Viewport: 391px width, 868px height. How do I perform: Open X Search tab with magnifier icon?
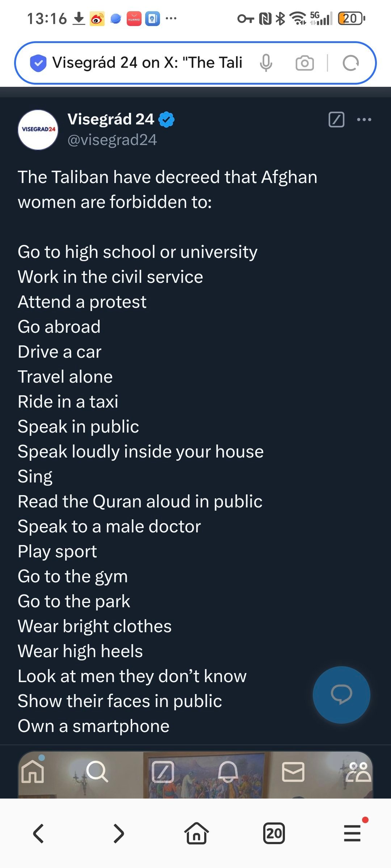97,771
